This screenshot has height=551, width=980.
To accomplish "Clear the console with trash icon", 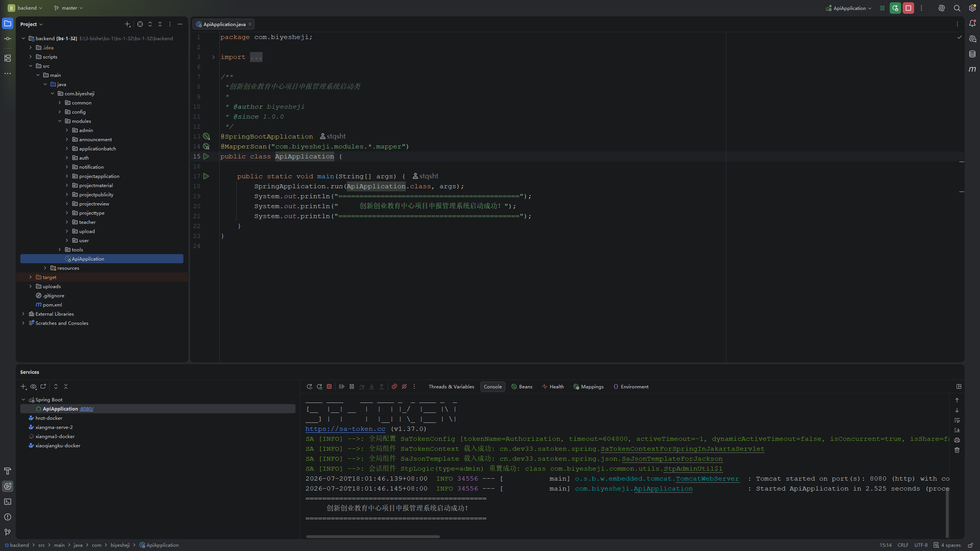I will point(957,450).
